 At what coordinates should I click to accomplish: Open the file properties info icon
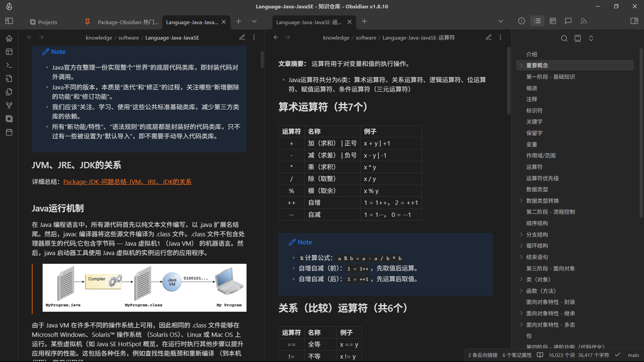coord(522,21)
